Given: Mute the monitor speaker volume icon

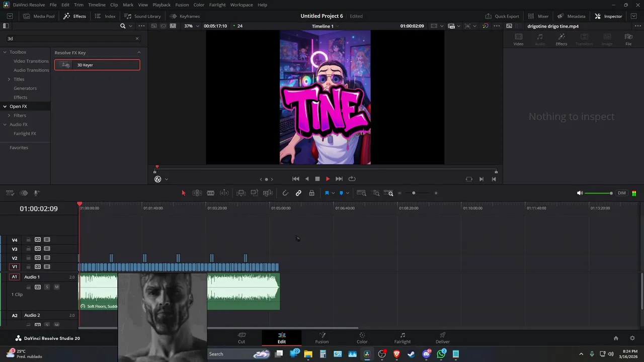Looking at the screenshot, I should tap(580, 193).
